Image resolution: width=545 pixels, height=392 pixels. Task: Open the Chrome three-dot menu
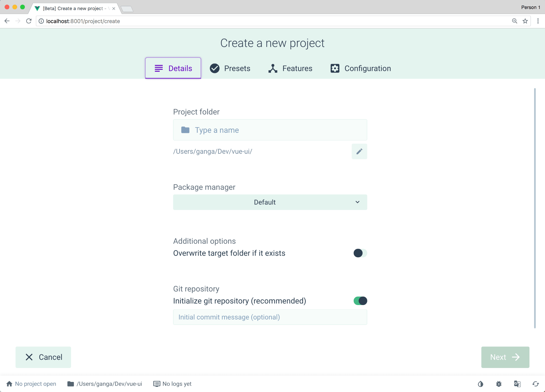point(538,21)
